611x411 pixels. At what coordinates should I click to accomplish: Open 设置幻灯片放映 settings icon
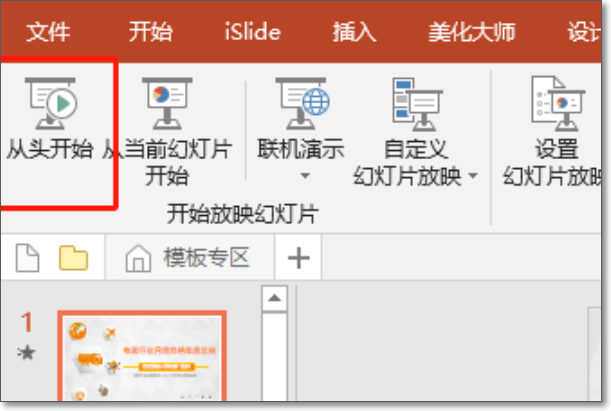tap(558, 103)
